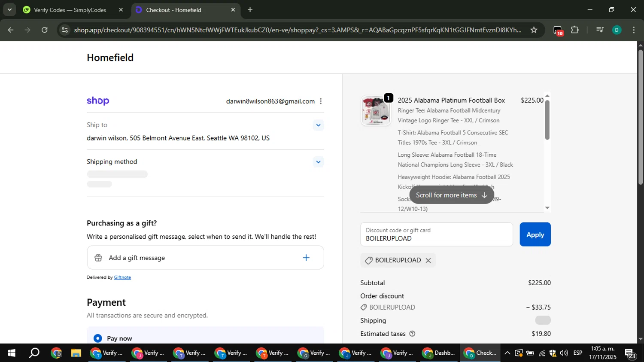
Task: Click the 2025 Alabama Platinum Football Box title
Action: click(451, 100)
